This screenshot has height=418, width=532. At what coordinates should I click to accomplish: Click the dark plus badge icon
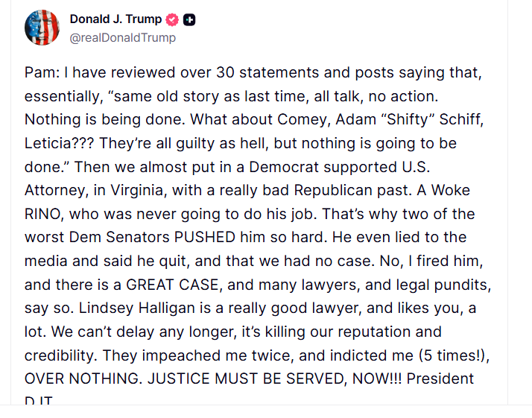(x=190, y=20)
